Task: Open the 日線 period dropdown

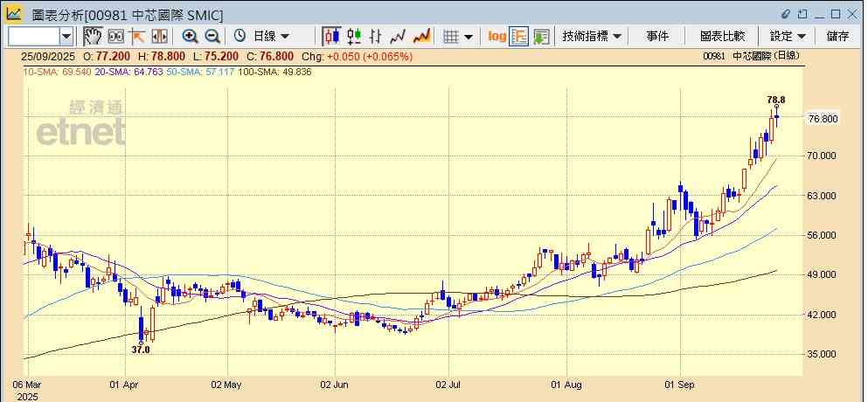Action: (x=271, y=37)
